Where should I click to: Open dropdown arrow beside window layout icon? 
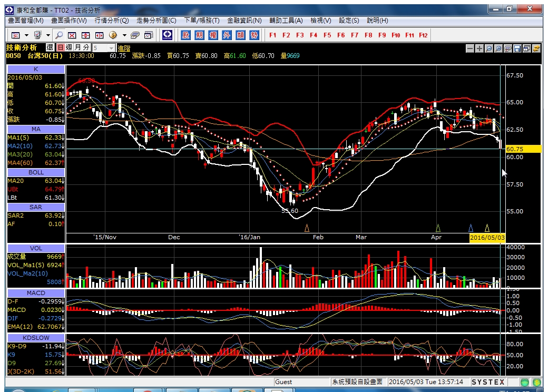click(x=26, y=35)
